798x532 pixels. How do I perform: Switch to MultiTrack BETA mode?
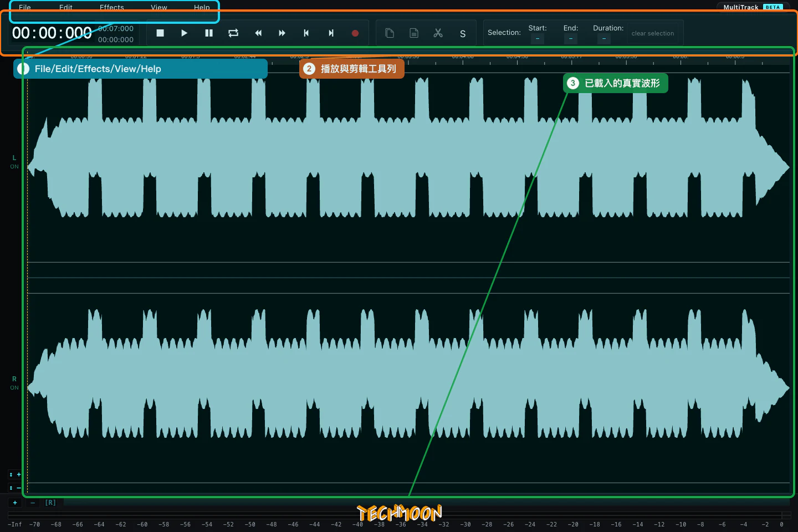(753, 7)
